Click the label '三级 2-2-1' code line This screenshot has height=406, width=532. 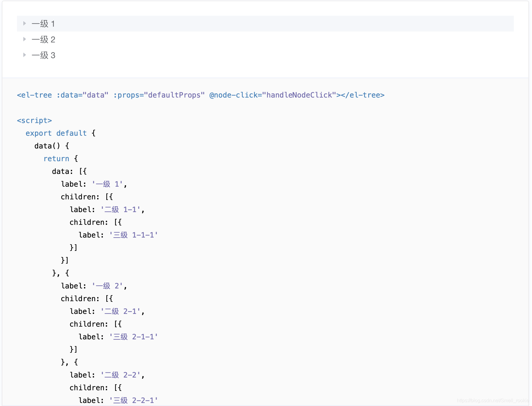point(118,401)
